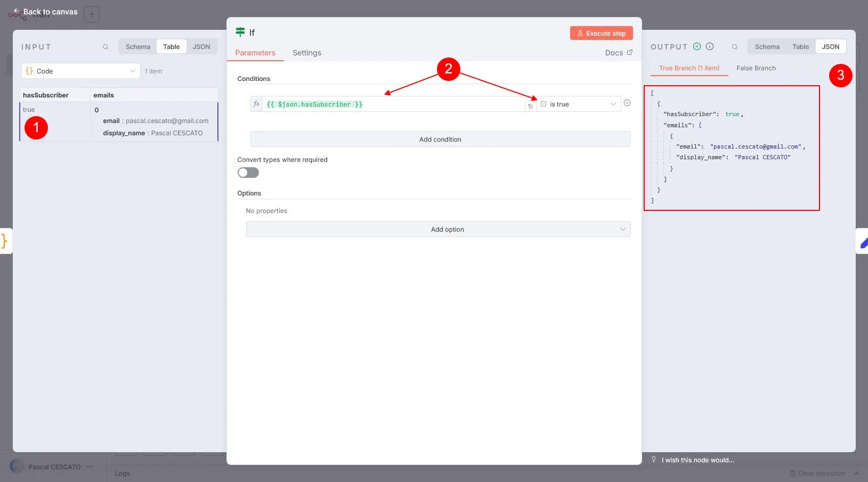Click the Back to canvas arrow

click(17, 11)
